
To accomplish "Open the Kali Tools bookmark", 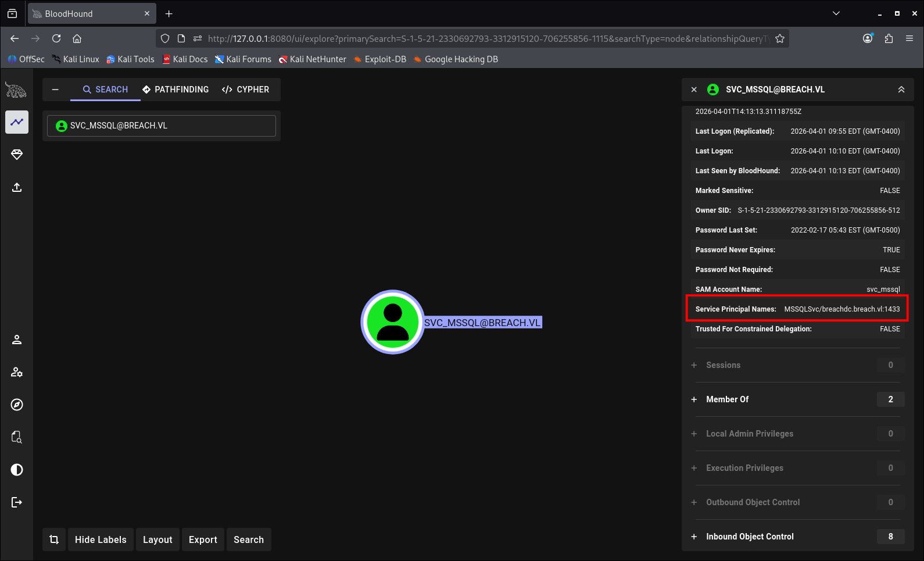I will coord(130,59).
